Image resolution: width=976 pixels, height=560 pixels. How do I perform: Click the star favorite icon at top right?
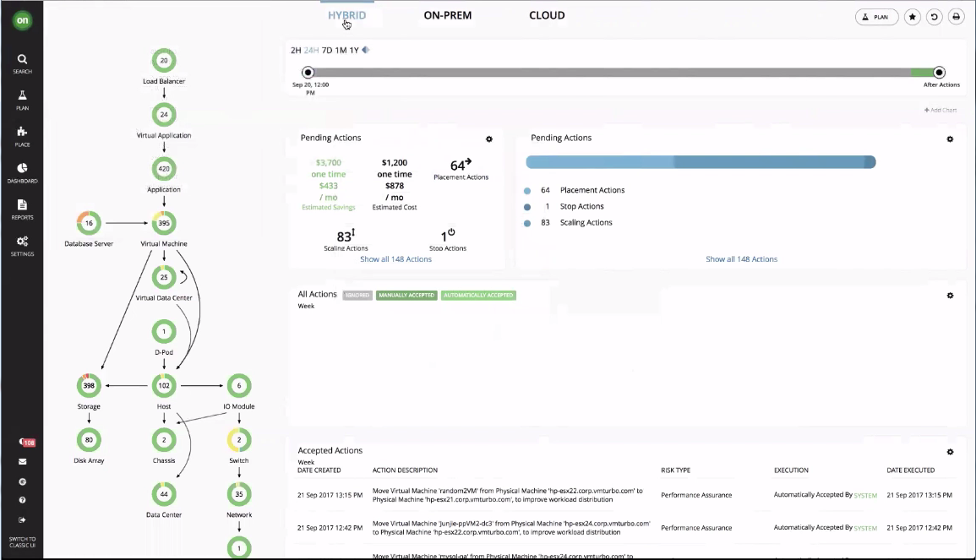[x=913, y=17]
